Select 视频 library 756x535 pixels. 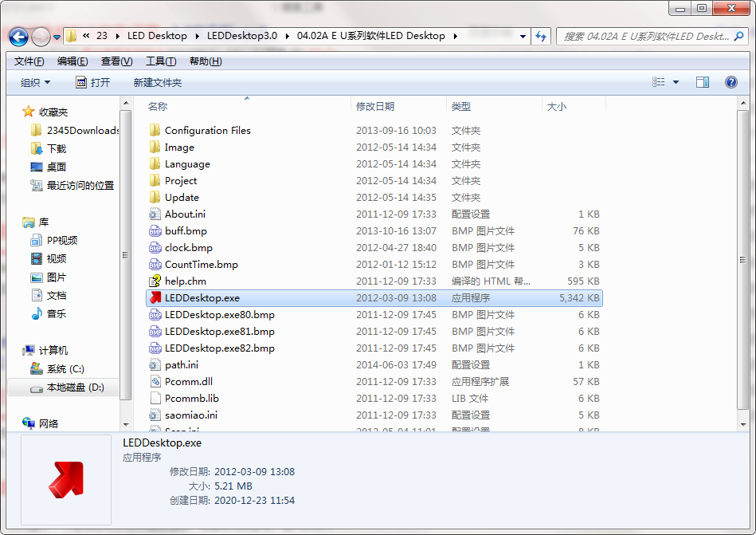click(57, 258)
